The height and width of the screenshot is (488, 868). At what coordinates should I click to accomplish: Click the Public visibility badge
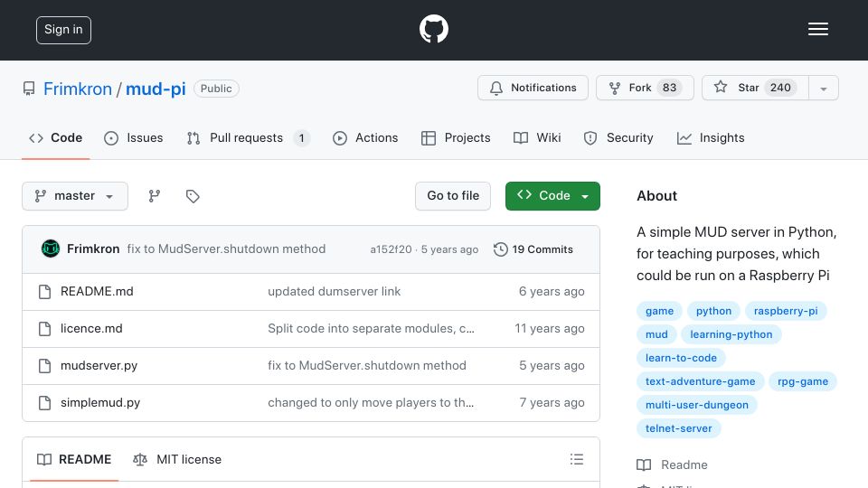[216, 89]
